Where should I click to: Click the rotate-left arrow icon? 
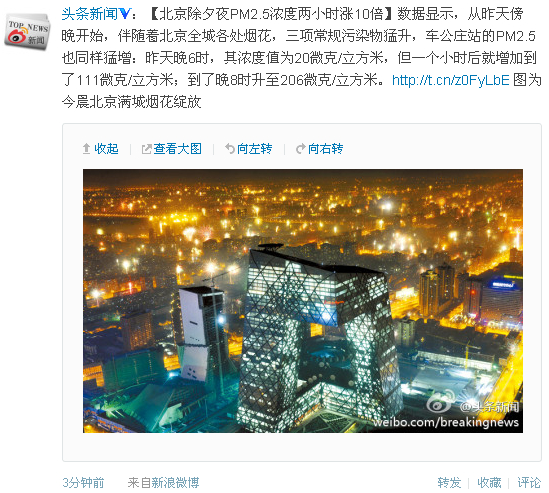(x=230, y=149)
